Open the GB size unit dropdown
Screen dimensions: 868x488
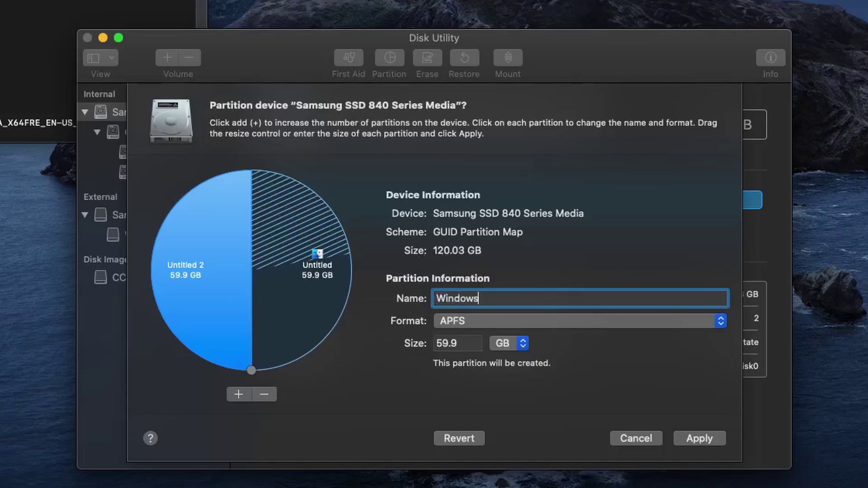pyautogui.click(x=509, y=343)
